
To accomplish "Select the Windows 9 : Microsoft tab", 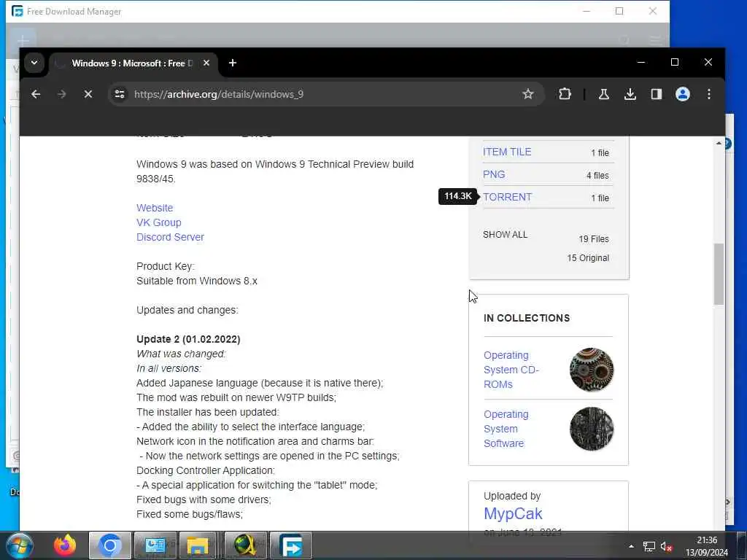I will (x=133, y=63).
